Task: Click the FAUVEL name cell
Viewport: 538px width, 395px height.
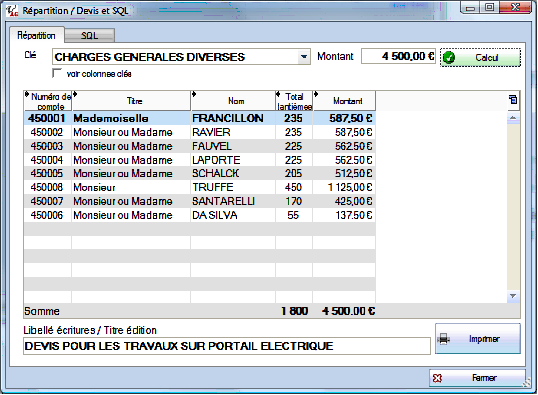Action: (x=233, y=146)
